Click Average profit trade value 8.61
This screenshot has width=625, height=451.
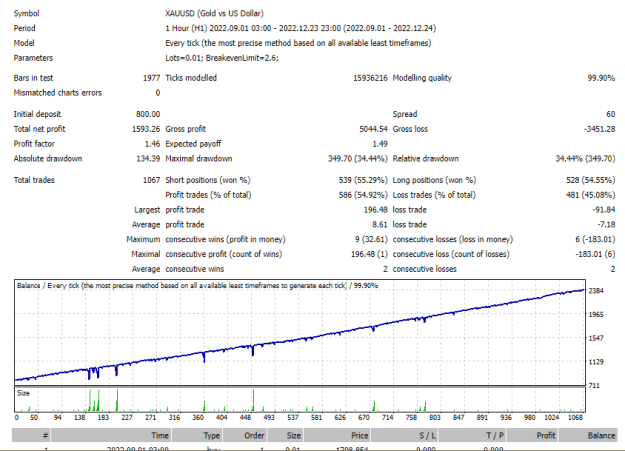380,225
